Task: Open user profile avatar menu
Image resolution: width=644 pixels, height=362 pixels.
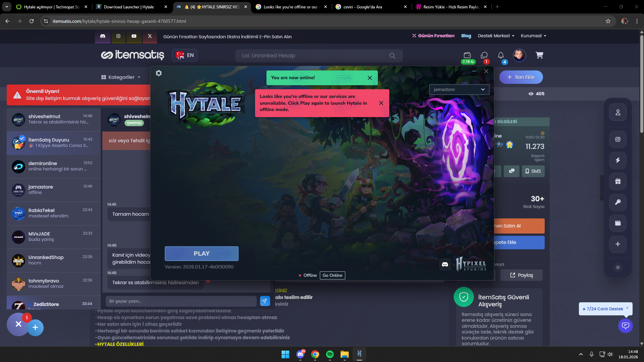Action: pos(519,55)
